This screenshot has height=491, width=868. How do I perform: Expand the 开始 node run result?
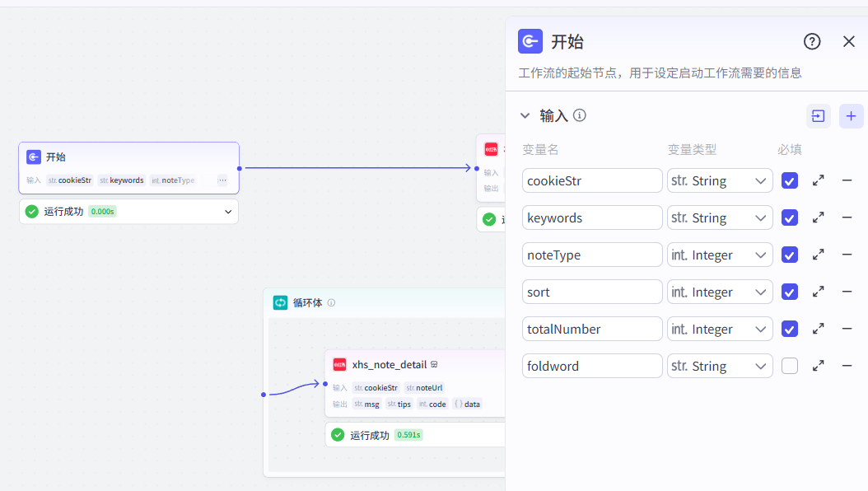(x=228, y=212)
